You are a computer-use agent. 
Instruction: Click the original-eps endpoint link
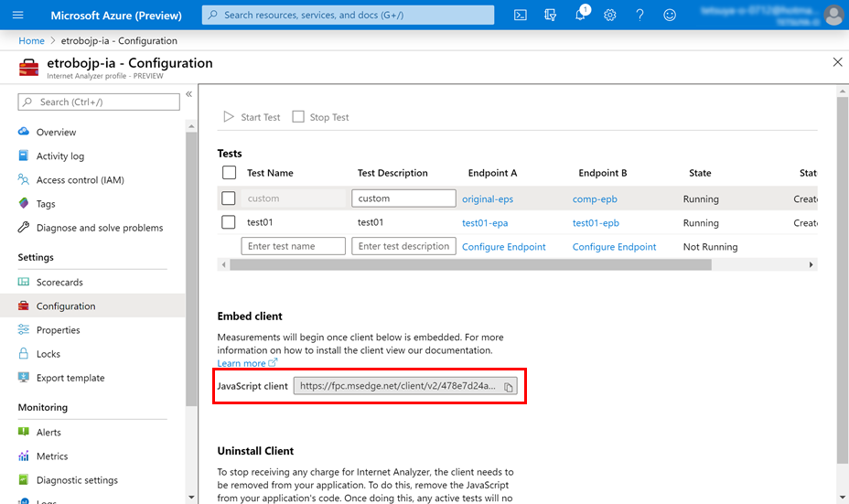[x=489, y=198]
